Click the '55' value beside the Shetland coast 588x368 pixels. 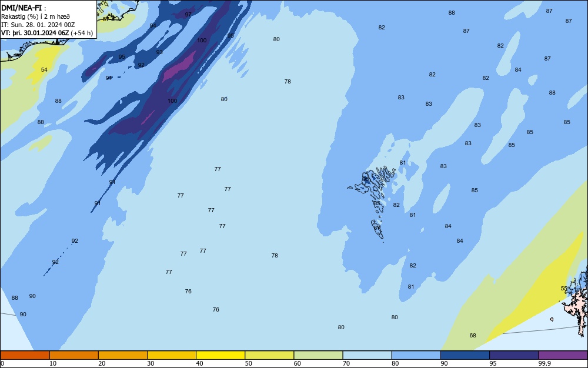(x=564, y=289)
